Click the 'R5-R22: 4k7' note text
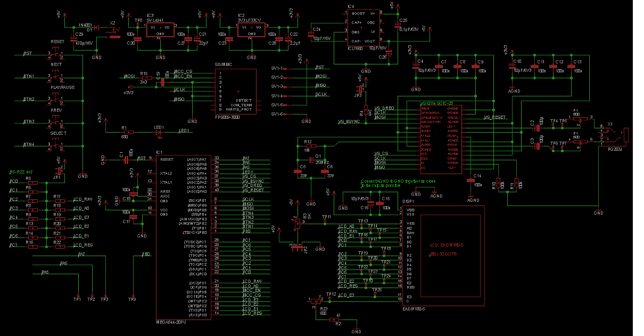644x336 pixels. point(21,173)
